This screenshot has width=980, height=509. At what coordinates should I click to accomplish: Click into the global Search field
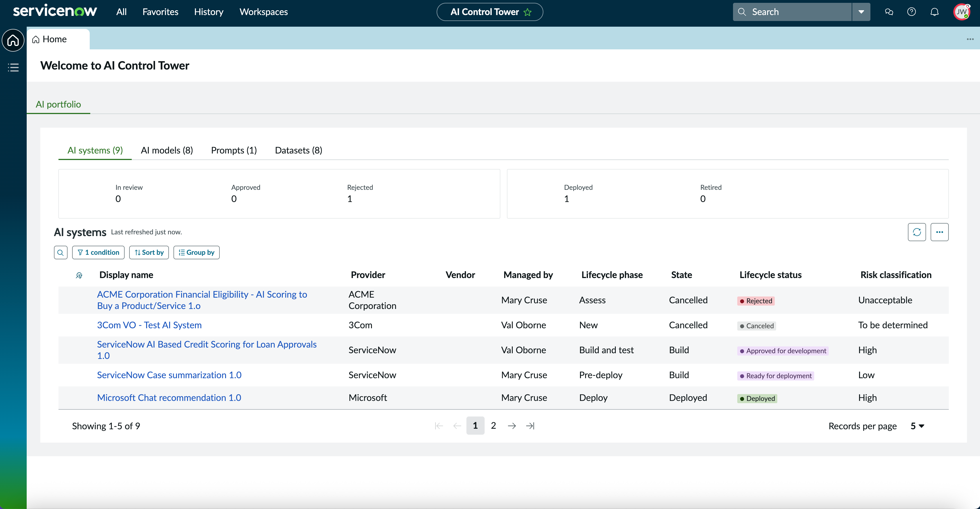[x=792, y=12]
